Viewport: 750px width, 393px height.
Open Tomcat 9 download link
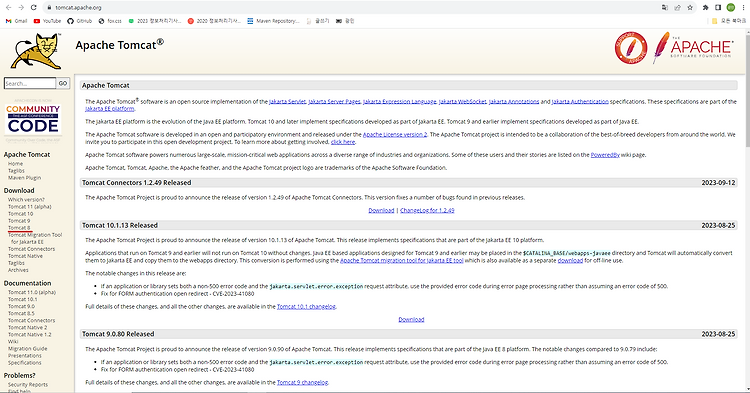pyautogui.click(x=19, y=221)
